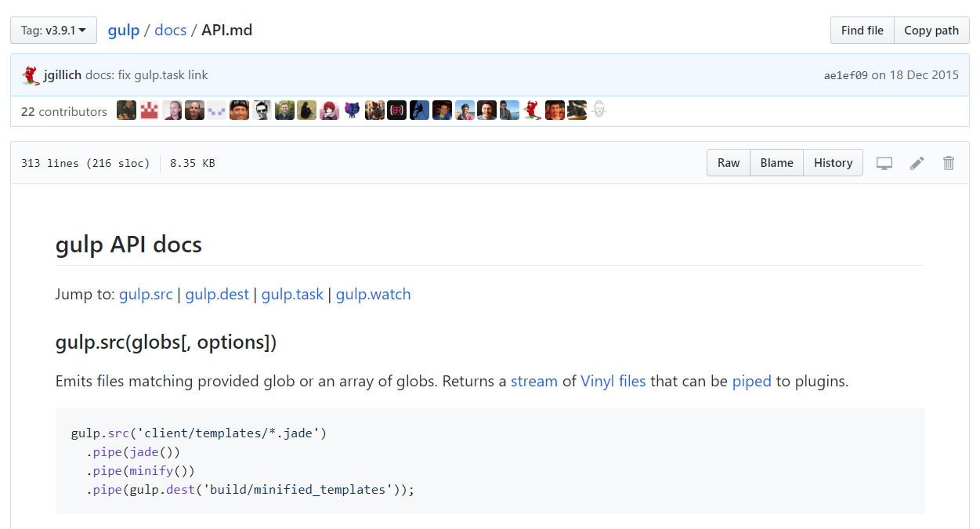The width and height of the screenshot is (980, 529).
Task: Click the code line with gulp.dest('build/minified_templates')
Action: pyautogui.click(x=250, y=490)
